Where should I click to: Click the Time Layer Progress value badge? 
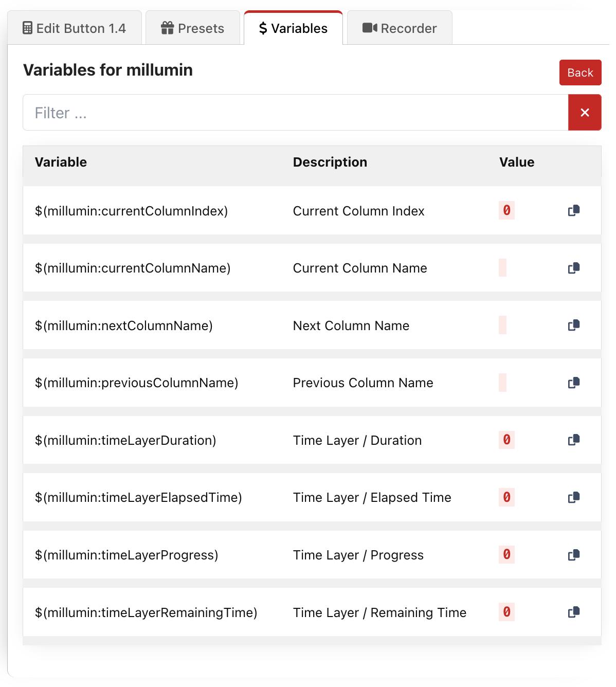click(x=506, y=555)
